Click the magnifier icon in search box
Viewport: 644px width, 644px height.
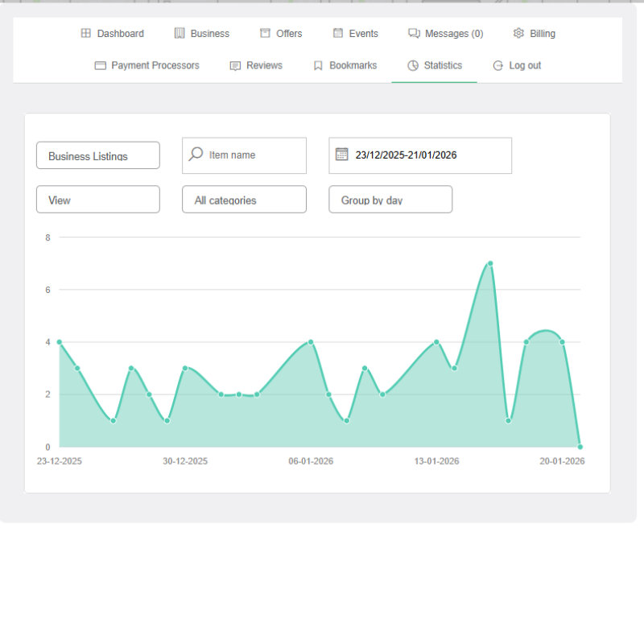(x=196, y=155)
